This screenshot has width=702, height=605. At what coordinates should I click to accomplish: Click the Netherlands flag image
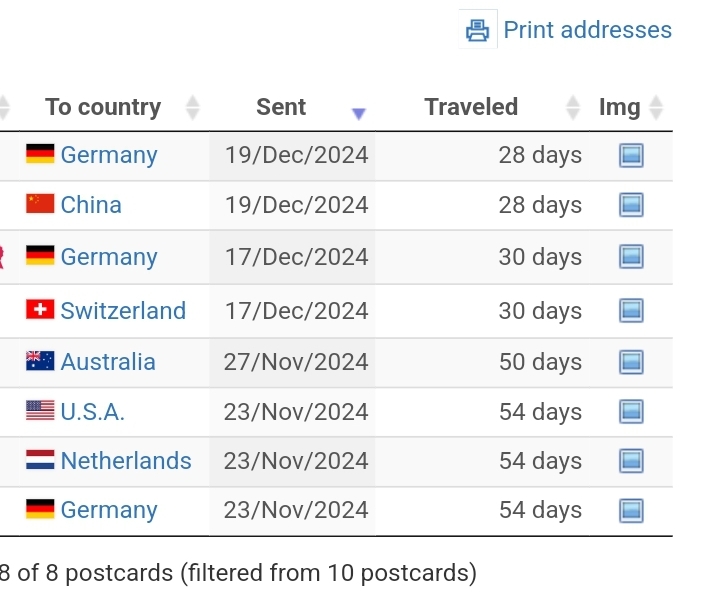pyautogui.click(x=40, y=460)
